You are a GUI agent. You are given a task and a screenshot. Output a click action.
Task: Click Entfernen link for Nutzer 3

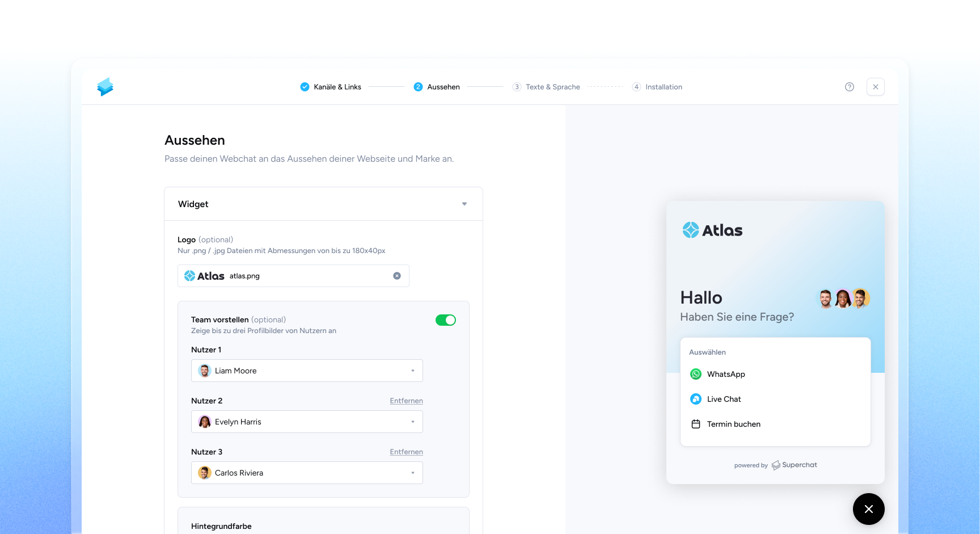pos(406,452)
